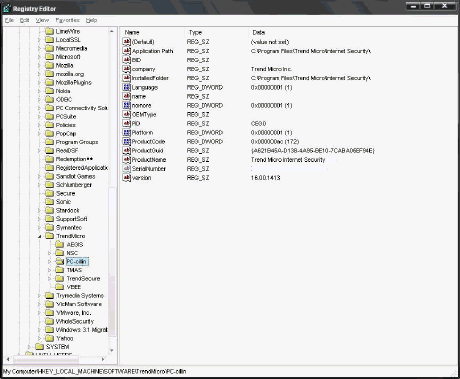
Task: Click the tree pane scroll down arrow
Action: point(112,350)
